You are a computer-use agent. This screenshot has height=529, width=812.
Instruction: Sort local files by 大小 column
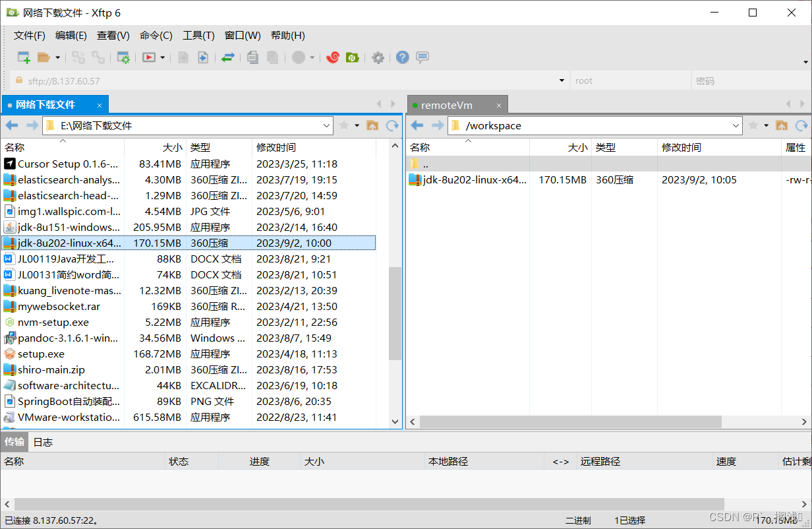(x=155, y=148)
